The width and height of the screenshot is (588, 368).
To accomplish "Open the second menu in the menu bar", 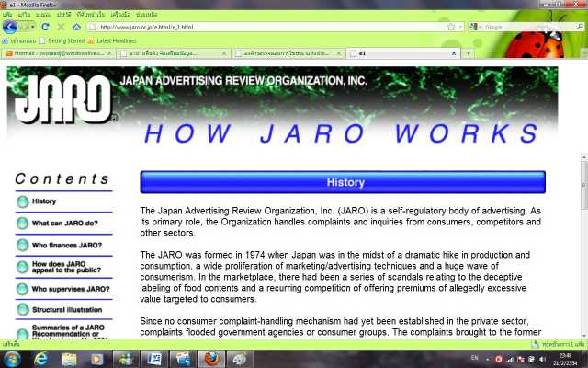I will (x=24, y=15).
